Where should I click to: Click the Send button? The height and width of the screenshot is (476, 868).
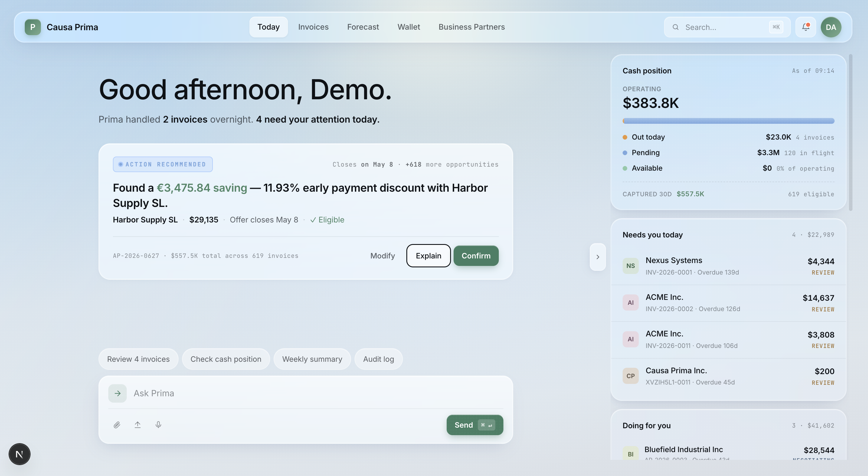click(475, 425)
